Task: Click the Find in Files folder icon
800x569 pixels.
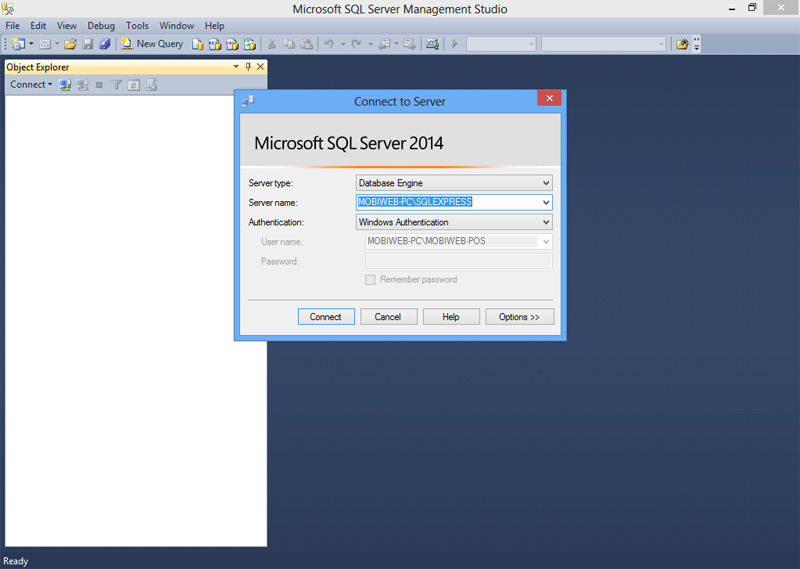Action: pyautogui.click(x=682, y=44)
